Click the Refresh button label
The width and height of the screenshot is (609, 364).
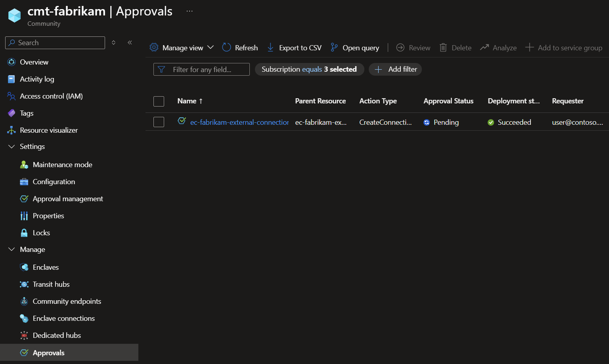(246, 48)
